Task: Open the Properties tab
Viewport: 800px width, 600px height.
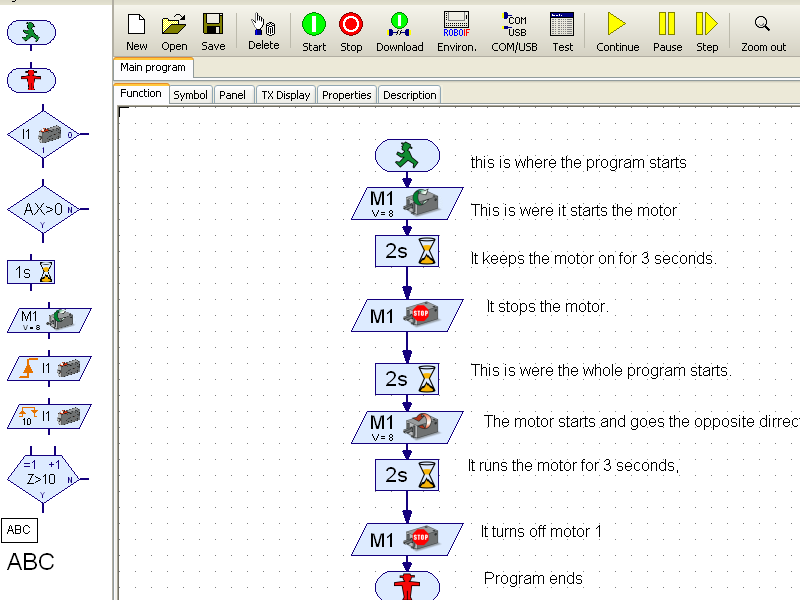Action: [x=346, y=94]
